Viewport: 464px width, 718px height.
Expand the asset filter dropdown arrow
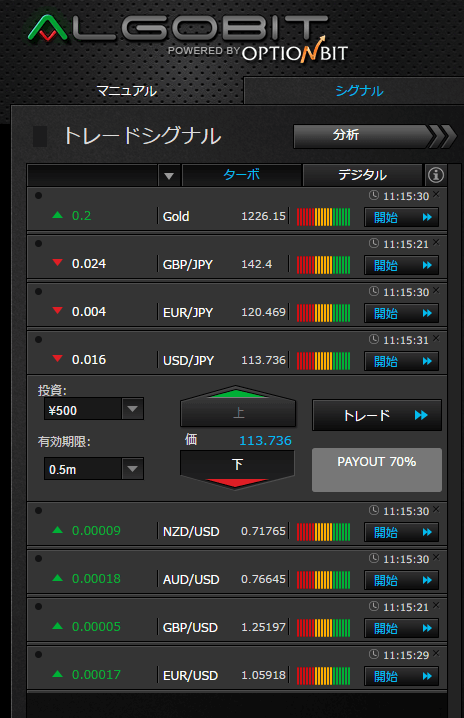click(169, 176)
